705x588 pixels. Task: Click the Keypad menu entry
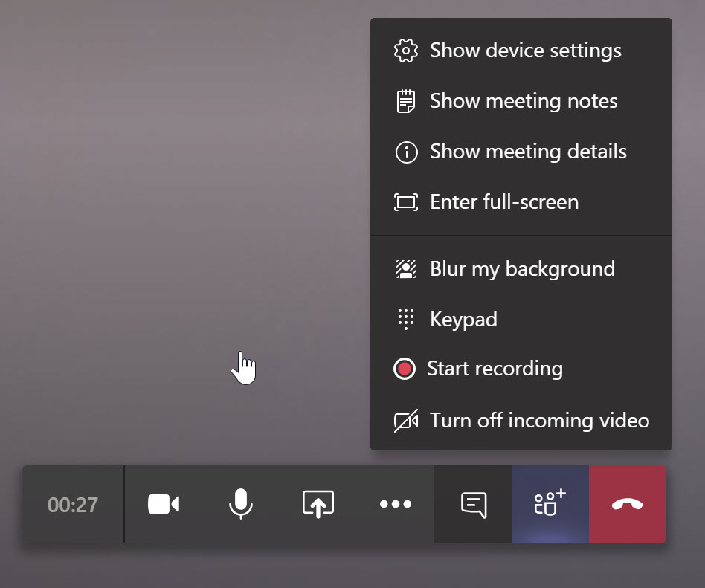tap(463, 319)
